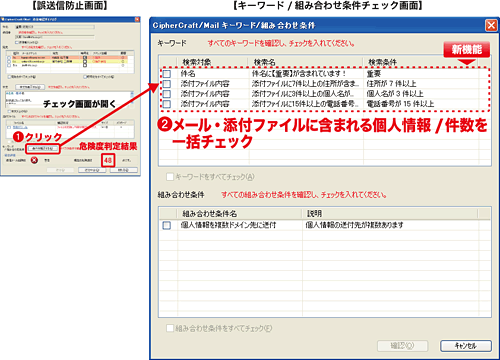The image size is (500, 360).
Task: Select the 件名 cell in keyword list
Action: pos(188,74)
